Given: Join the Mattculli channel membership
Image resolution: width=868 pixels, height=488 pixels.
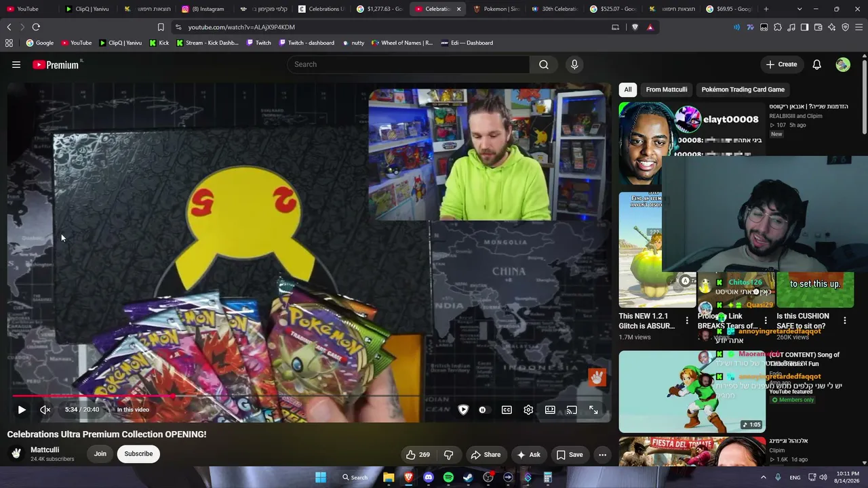Looking at the screenshot, I should pos(100,454).
